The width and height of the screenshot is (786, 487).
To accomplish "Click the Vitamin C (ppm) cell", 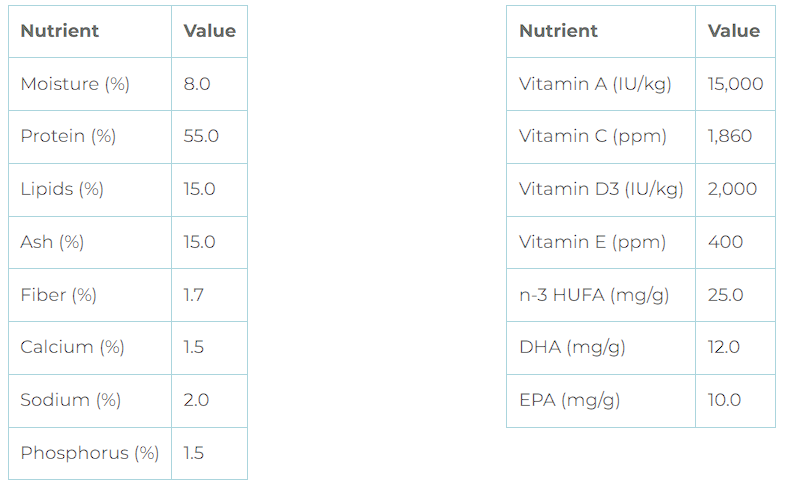I will point(592,136).
